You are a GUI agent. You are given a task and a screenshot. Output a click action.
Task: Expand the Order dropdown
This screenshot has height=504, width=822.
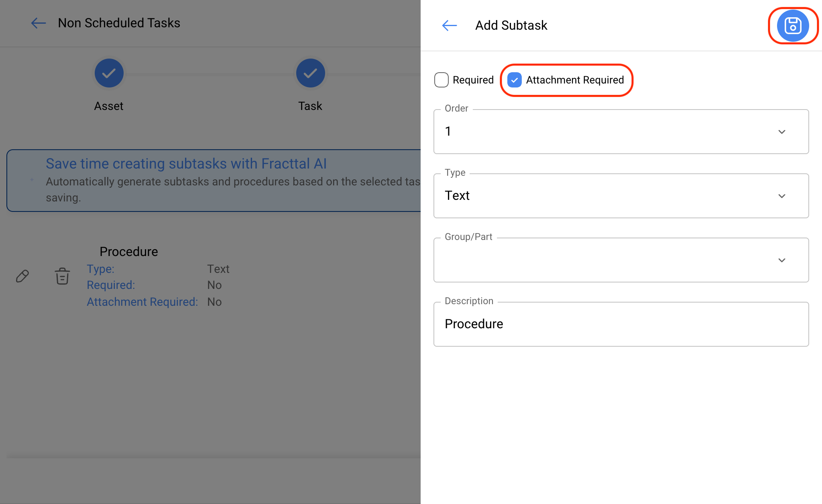(x=621, y=132)
